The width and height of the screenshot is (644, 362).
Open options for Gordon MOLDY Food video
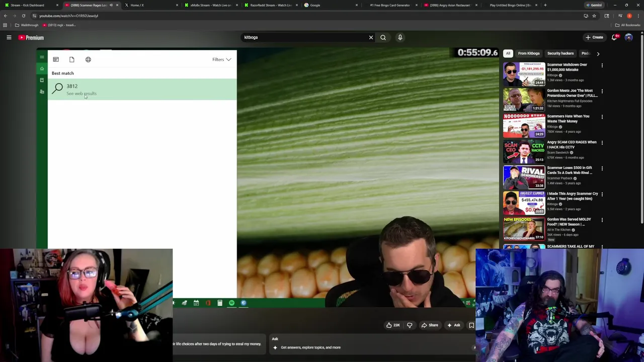pos(602,220)
